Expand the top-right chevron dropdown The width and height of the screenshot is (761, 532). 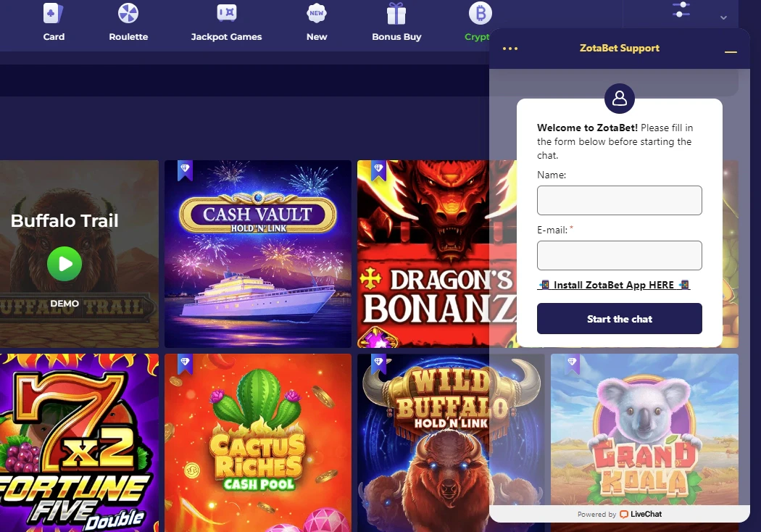coord(723,17)
